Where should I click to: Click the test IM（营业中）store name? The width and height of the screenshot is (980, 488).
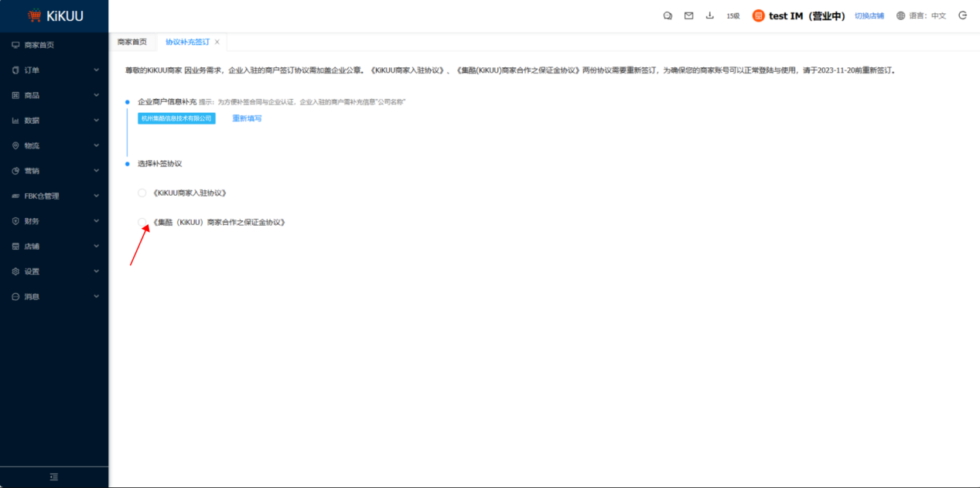click(807, 15)
